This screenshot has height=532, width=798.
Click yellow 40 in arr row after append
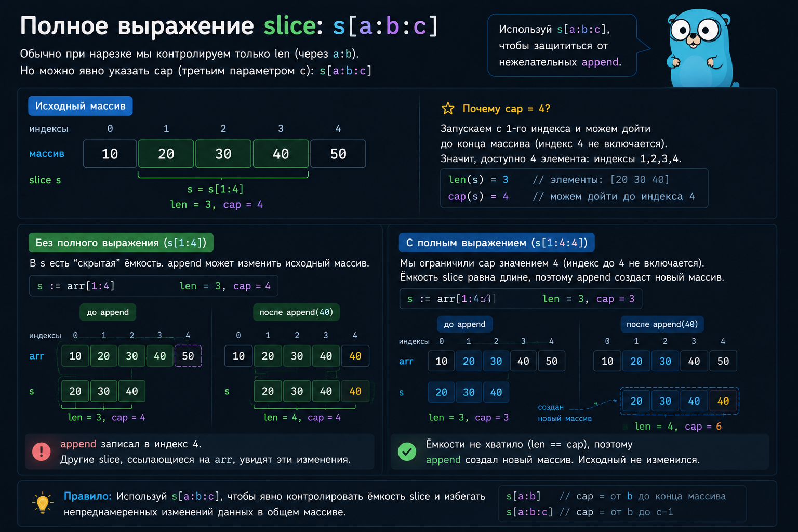click(355, 356)
